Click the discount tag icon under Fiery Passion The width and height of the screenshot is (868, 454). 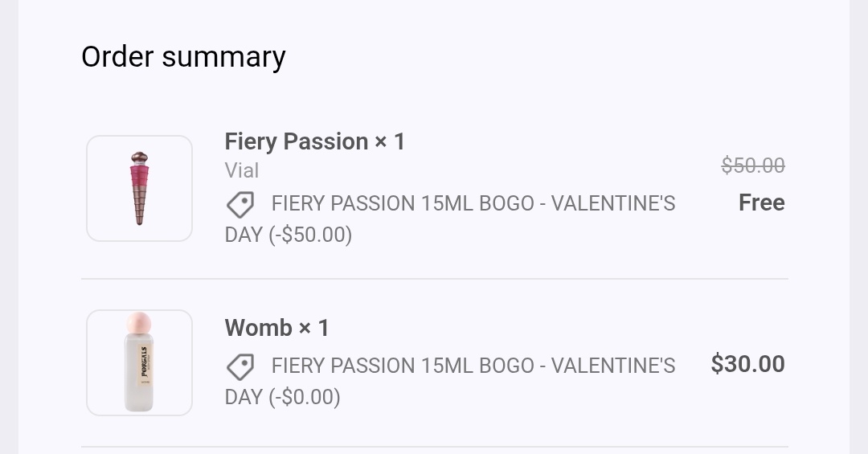(240, 205)
